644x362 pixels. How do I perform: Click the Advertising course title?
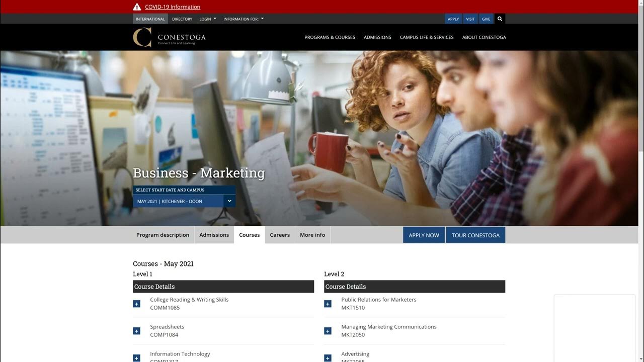click(x=355, y=354)
